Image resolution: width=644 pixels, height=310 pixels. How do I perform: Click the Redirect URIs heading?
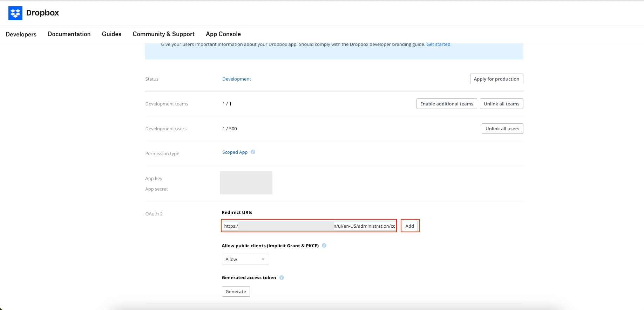pos(237,212)
